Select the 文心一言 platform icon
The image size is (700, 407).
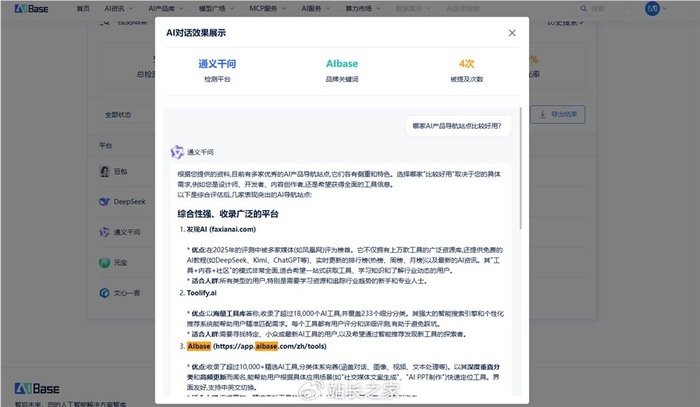click(104, 293)
